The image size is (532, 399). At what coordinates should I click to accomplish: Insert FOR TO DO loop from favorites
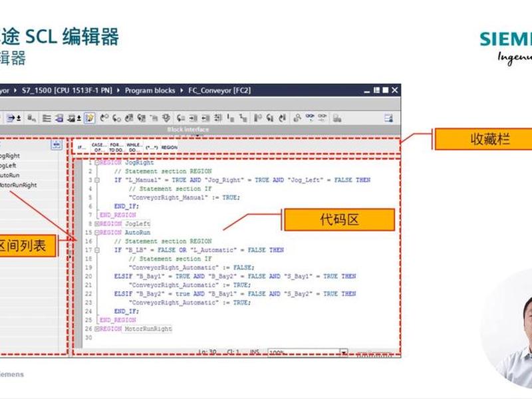point(116,147)
